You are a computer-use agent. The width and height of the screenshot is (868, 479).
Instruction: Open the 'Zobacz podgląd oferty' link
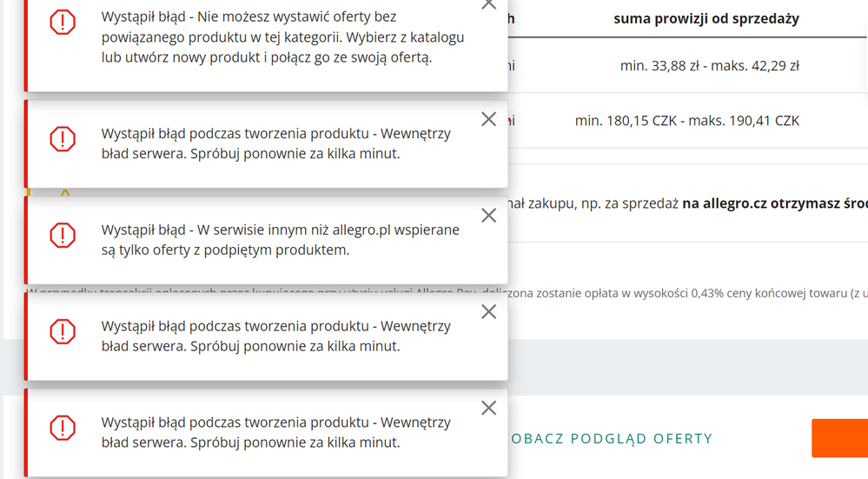609,438
